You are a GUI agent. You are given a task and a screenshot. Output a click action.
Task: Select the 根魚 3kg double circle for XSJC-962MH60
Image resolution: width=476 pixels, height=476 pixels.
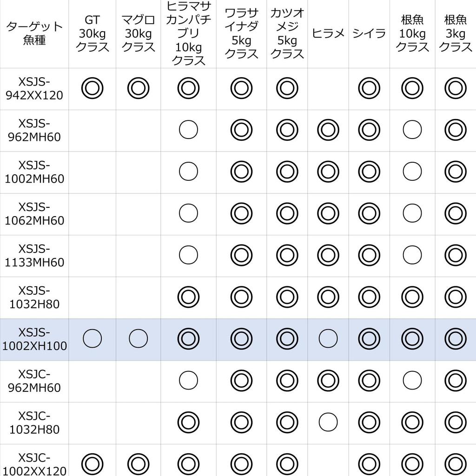coord(455,381)
